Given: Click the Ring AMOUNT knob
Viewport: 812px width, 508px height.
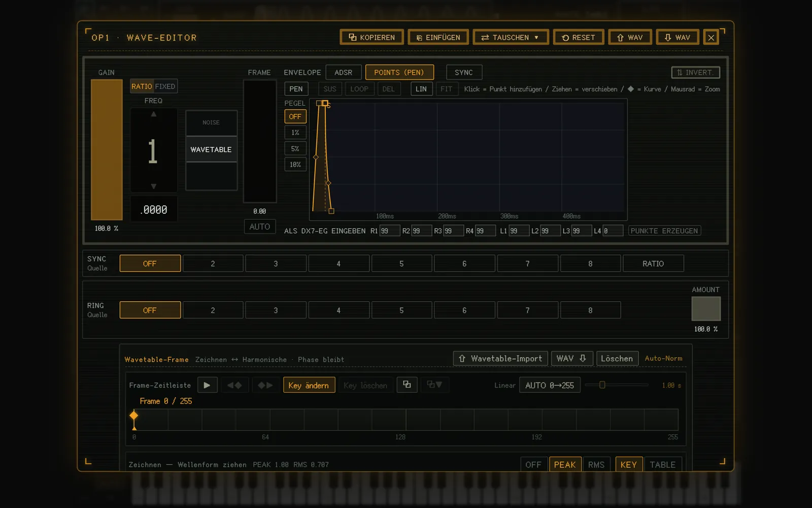Looking at the screenshot, I should [x=706, y=309].
